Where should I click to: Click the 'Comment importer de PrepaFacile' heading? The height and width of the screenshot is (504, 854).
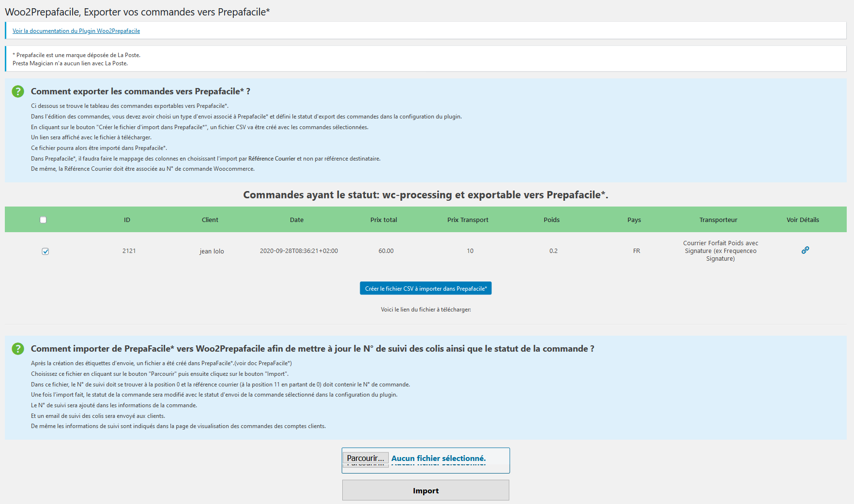(312, 349)
